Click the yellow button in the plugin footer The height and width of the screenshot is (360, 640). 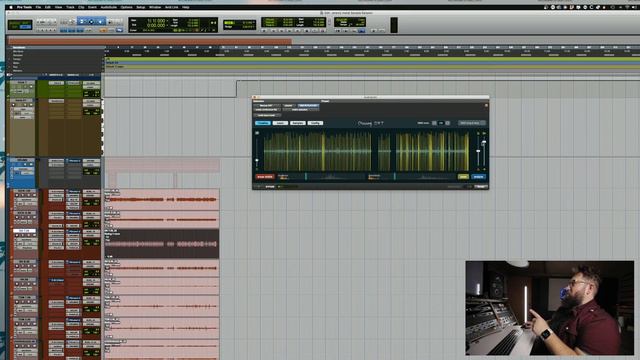[463, 177]
